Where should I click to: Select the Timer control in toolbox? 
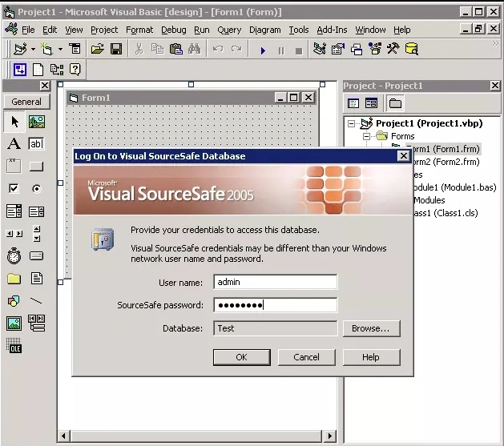pos(14,256)
